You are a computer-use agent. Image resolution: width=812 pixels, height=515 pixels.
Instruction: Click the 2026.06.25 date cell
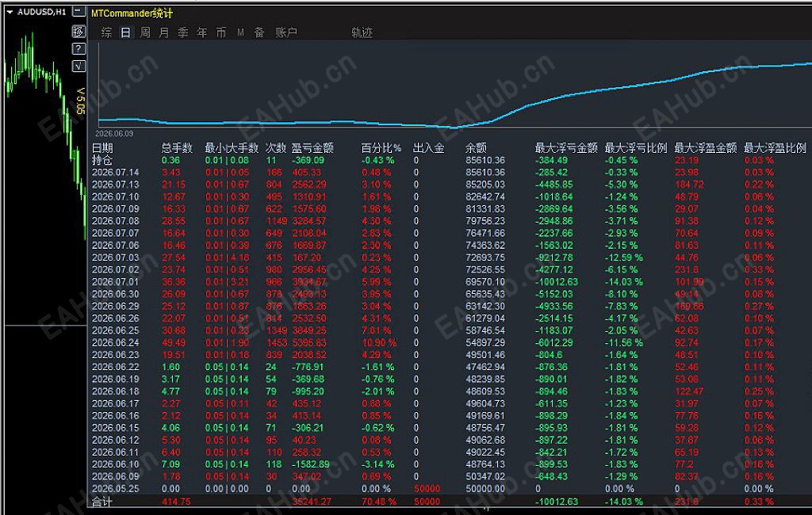pos(116,330)
